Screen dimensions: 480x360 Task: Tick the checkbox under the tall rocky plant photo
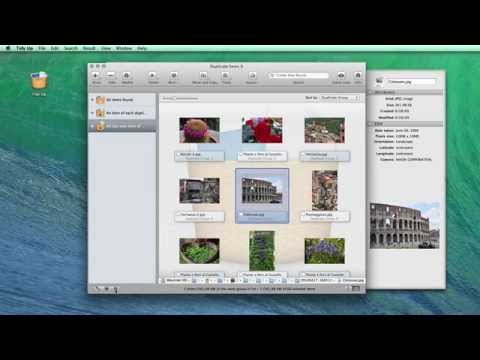pyautogui.click(x=303, y=215)
